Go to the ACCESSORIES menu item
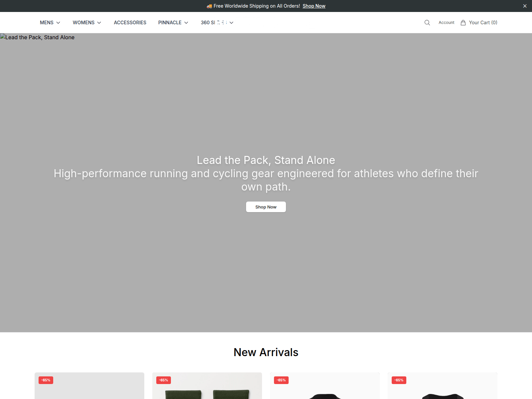The width and height of the screenshot is (532, 399). 130,23
